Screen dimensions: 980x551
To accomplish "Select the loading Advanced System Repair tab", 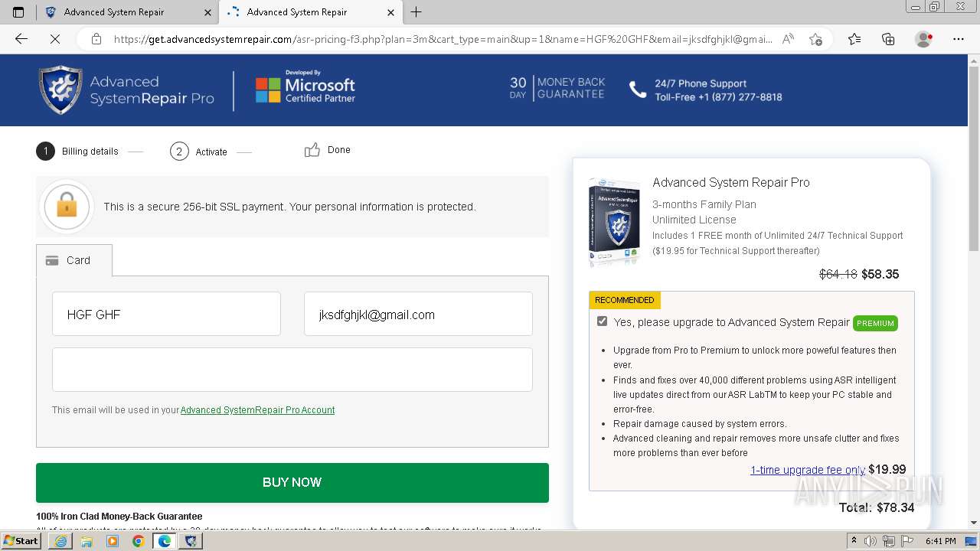I will [x=310, y=12].
